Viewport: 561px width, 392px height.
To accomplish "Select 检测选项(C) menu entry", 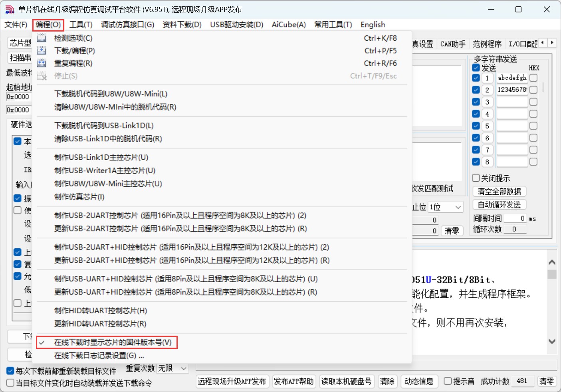I will point(222,38).
